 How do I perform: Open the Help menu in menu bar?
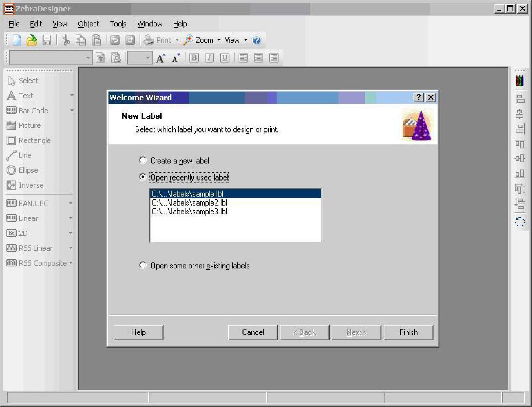click(180, 24)
